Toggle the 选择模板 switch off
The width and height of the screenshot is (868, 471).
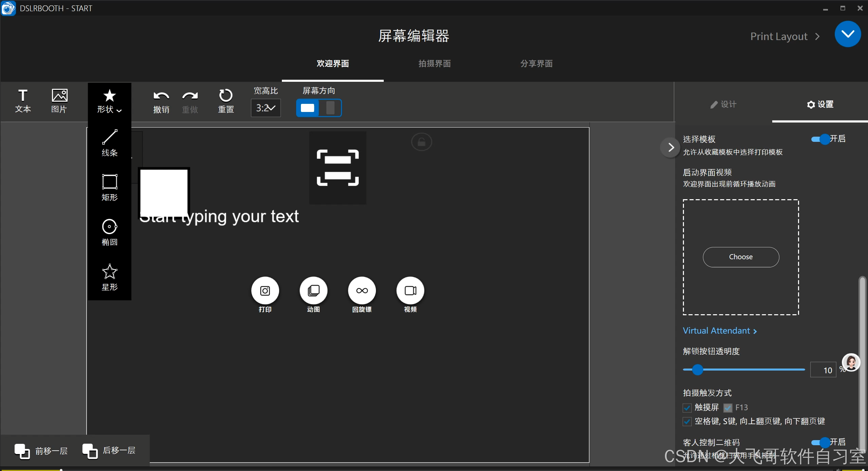point(820,139)
